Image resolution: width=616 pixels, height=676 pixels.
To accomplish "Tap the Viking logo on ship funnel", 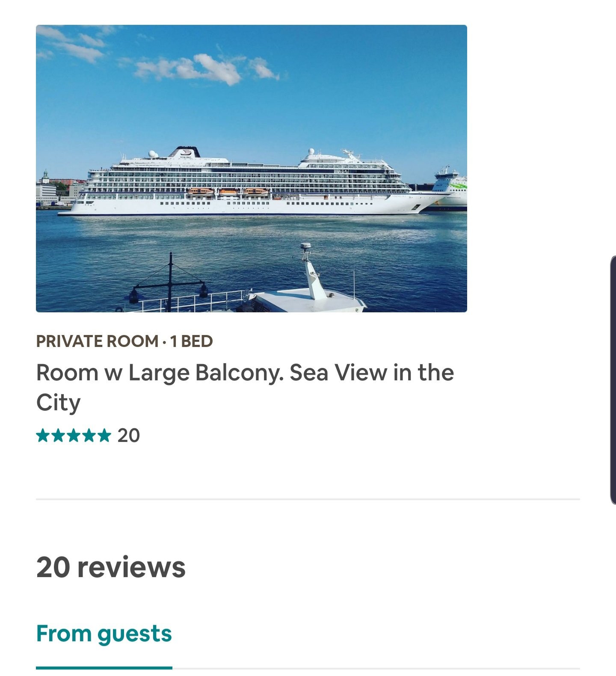I will point(186,153).
